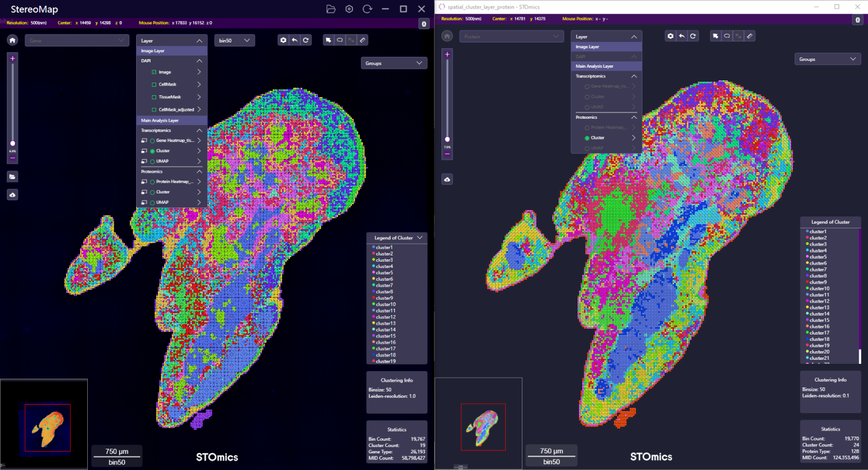Open the bin50 bin size dropdown

pos(234,41)
